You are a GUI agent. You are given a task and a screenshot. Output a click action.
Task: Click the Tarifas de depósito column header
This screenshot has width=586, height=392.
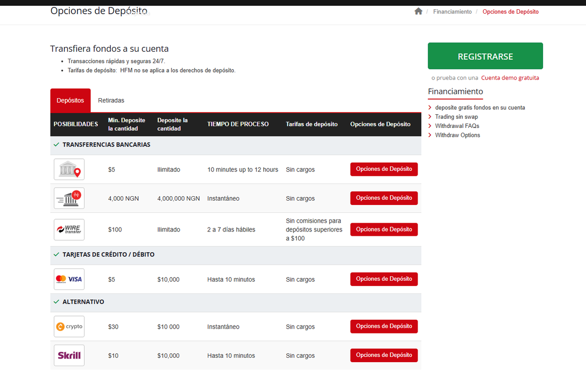pyautogui.click(x=312, y=124)
